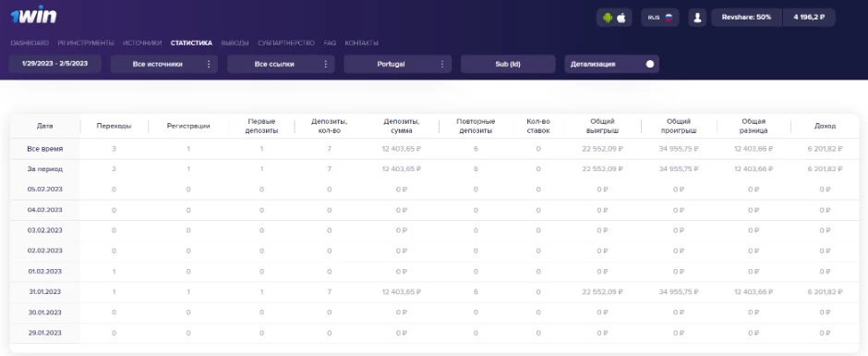Select the 30.01.2023 date row
This screenshot has height=356, width=868.
[x=45, y=313]
